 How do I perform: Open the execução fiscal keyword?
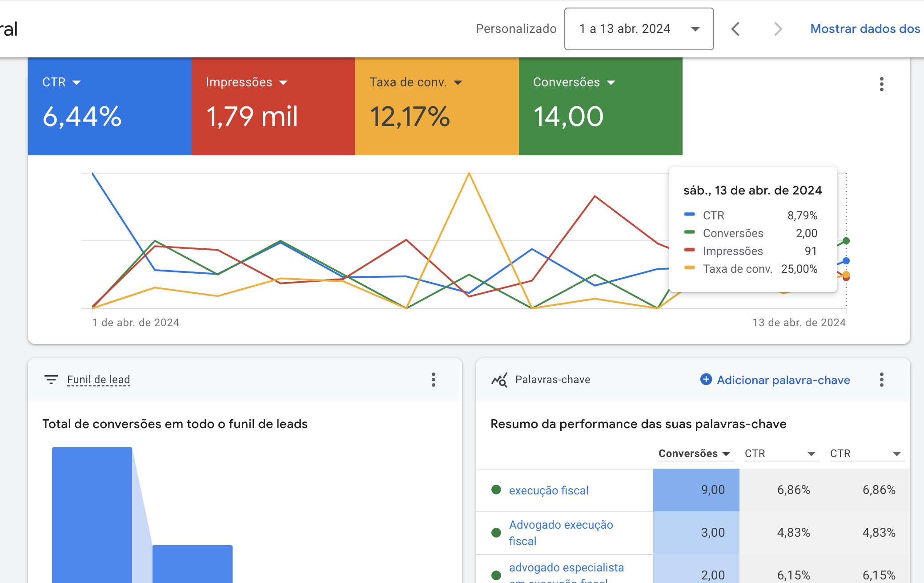549,490
